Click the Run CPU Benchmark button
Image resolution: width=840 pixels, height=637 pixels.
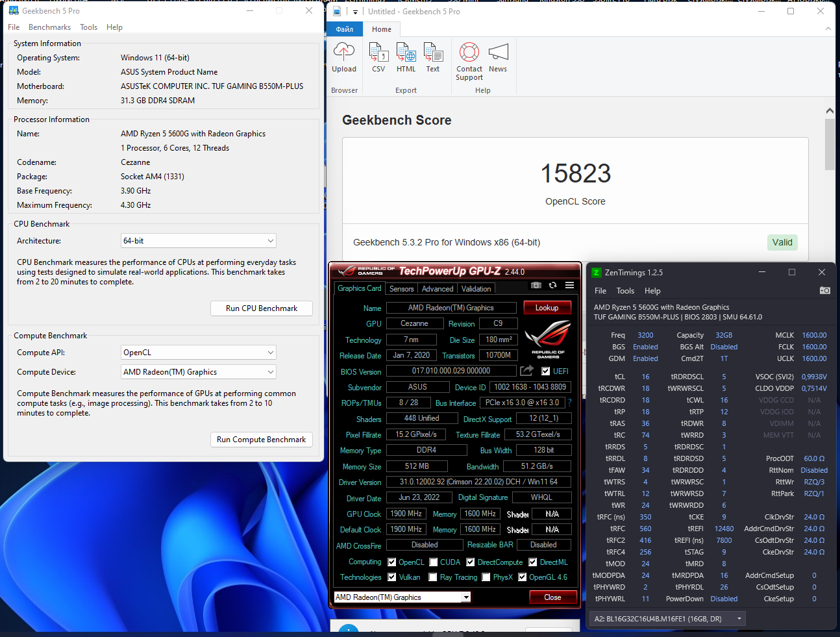[x=262, y=308]
